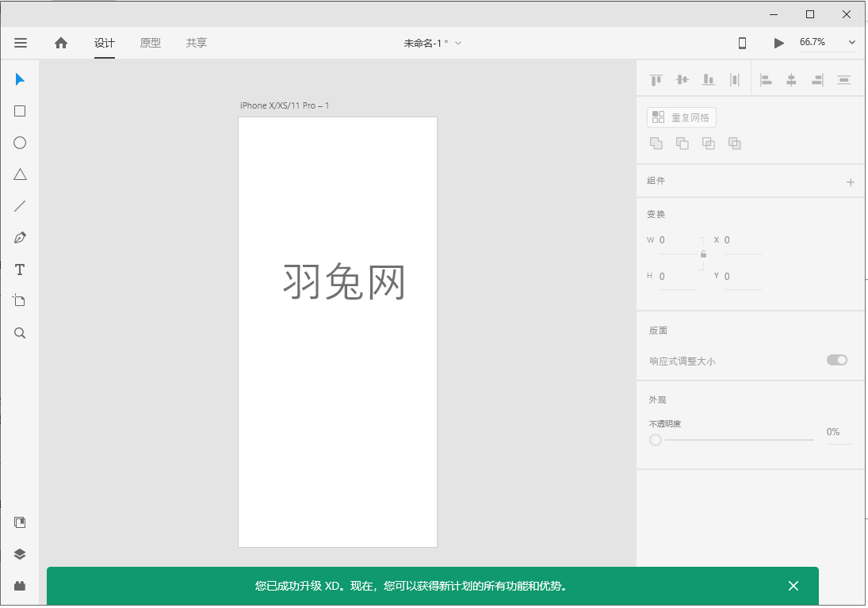Switch to the 原型 tab
The width and height of the screenshot is (868, 608).
click(x=150, y=43)
